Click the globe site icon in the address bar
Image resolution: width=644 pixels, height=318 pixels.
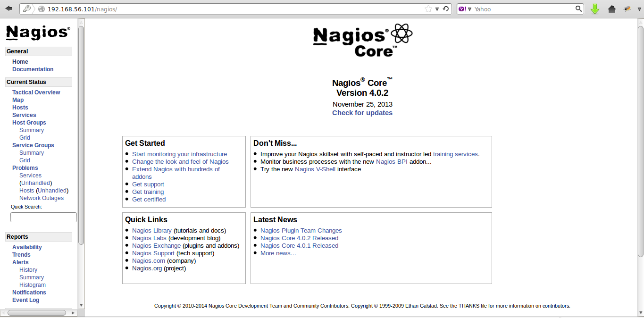42,9
